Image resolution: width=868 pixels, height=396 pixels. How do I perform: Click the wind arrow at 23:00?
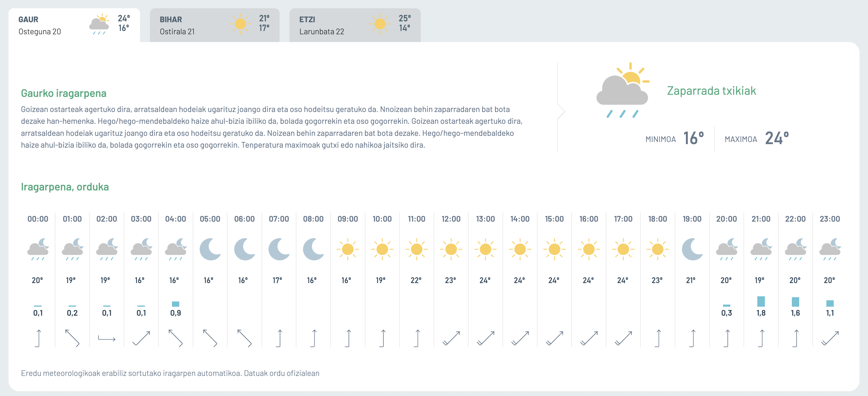[830, 338]
